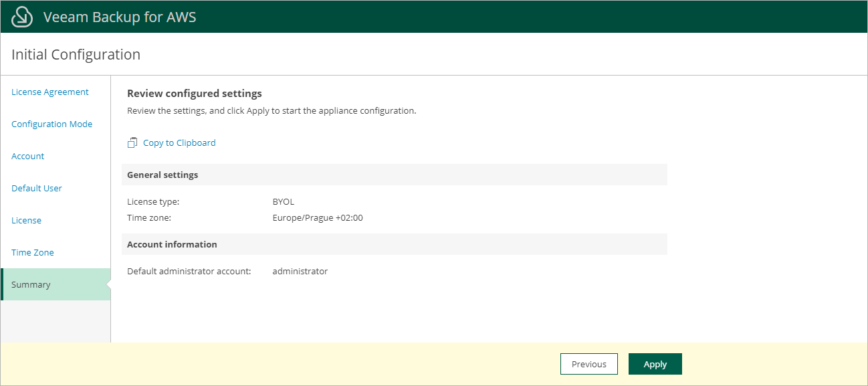Viewport: 868px width, 386px height.
Task: Navigate to the License step
Action: point(27,221)
